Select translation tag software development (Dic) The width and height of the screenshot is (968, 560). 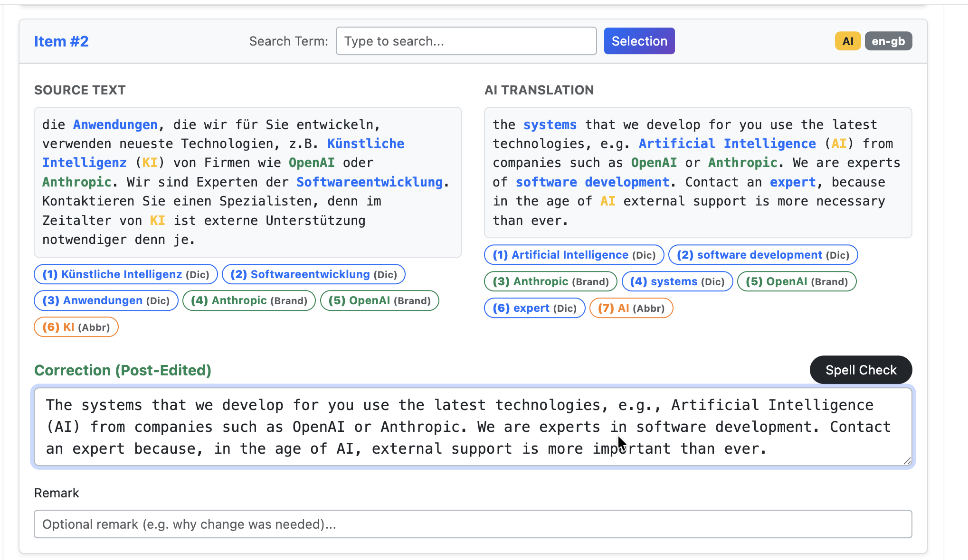click(763, 255)
